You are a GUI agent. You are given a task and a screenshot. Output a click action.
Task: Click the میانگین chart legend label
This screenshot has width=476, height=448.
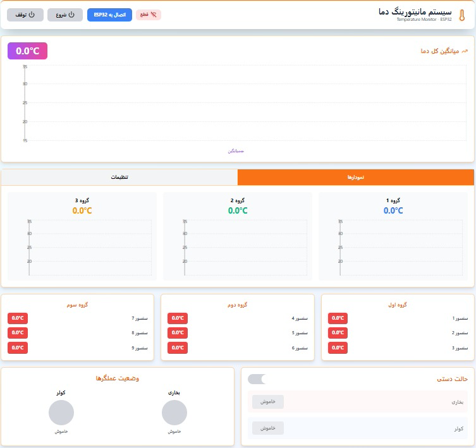tap(236, 151)
